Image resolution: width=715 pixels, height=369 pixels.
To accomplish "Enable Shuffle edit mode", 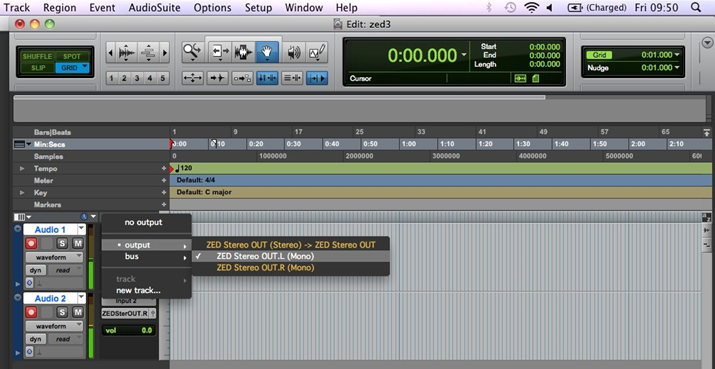I will (37, 57).
